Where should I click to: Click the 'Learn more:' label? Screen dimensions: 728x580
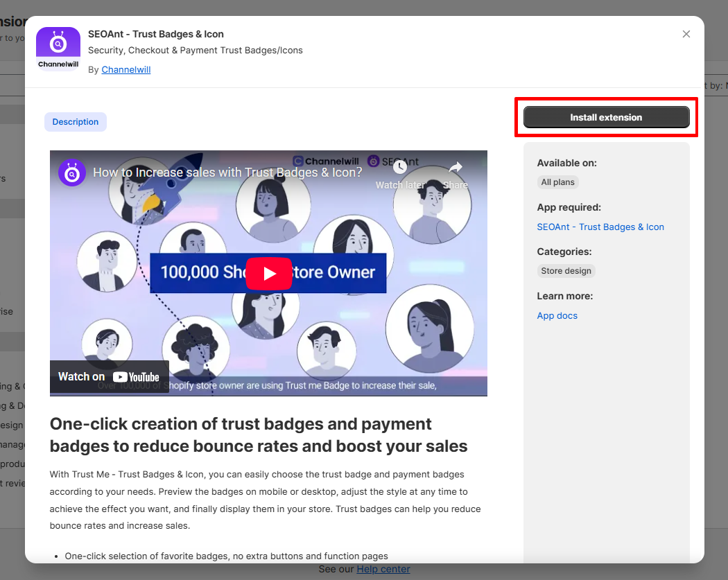pyautogui.click(x=565, y=296)
